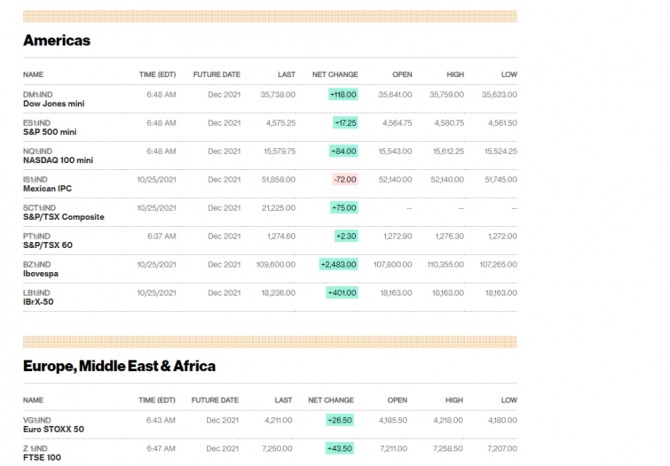The image size is (670, 466).
Task: Click the -72.00 net change badge
Action: click(344, 179)
